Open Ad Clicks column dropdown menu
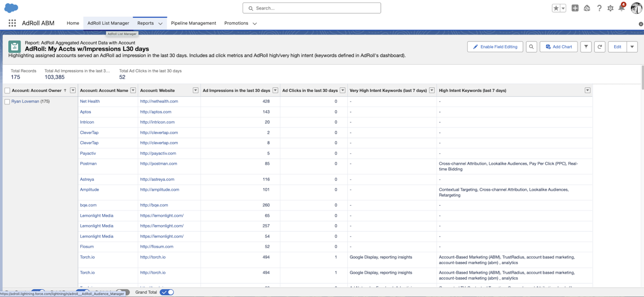644x297 pixels. 343,90
